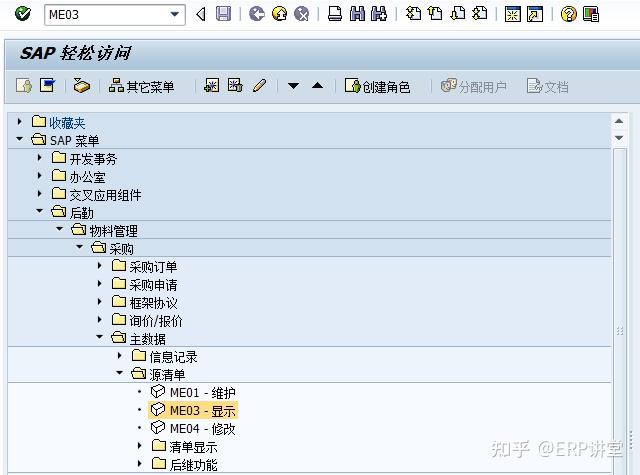This screenshot has height=475, width=640.
Task: Click the Move Favorites Up arrow
Action: coord(318,86)
